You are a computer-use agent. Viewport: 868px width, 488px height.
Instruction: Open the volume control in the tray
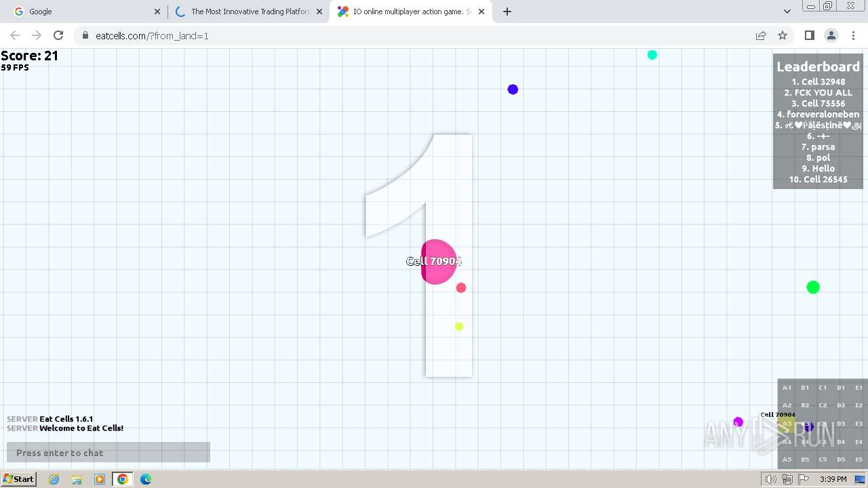tap(770, 479)
